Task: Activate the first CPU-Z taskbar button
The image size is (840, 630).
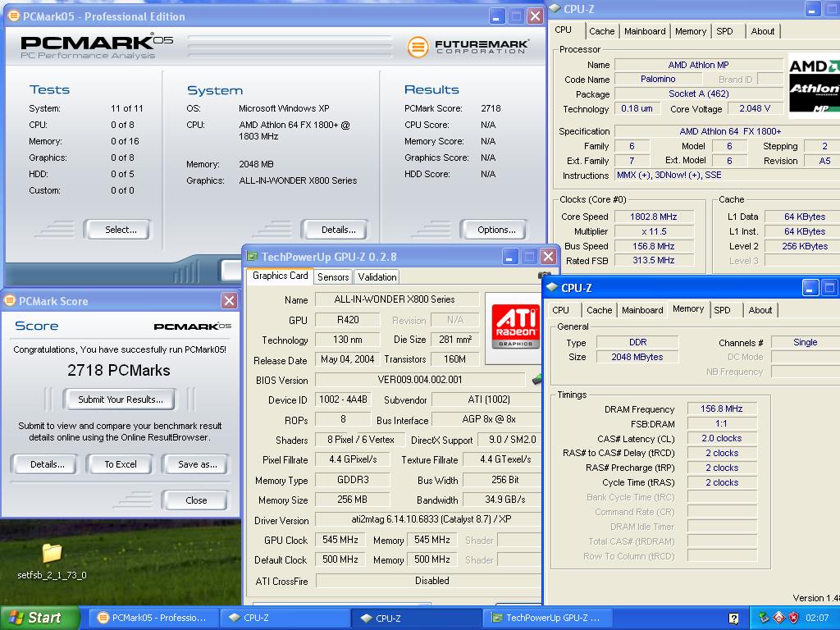Action: [x=285, y=618]
